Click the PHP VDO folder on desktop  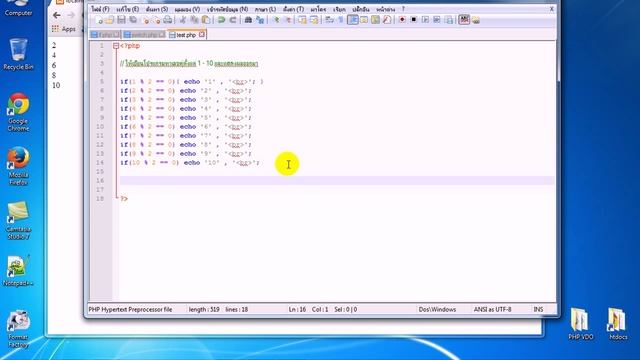pyautogui.click(x=580, y=324)
